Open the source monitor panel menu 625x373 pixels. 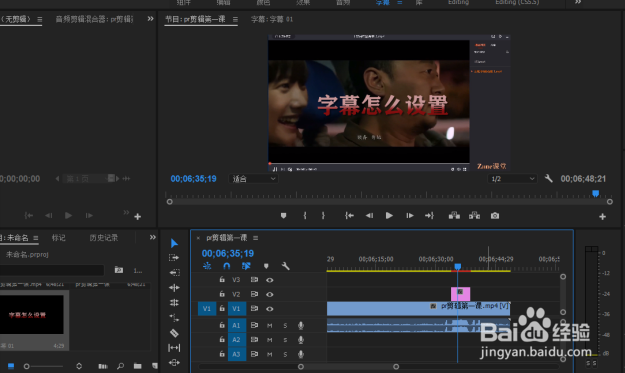pos(39,19)
